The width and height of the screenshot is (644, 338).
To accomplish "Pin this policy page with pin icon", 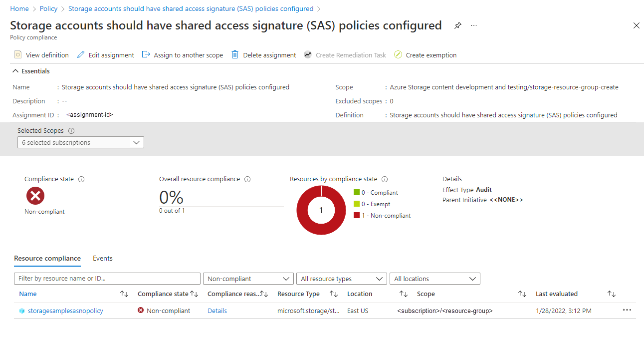I will click(x=458, y=25).
